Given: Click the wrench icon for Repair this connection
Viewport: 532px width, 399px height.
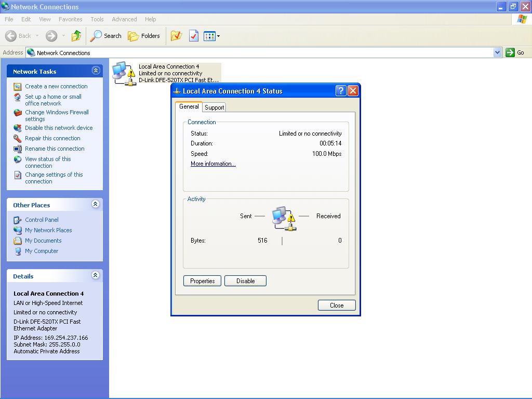Looking at the screenshot, I should coord(18,139).
